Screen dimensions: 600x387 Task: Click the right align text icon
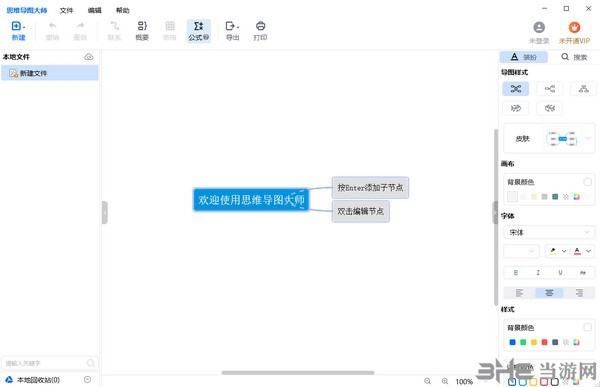tap(579, 293)
